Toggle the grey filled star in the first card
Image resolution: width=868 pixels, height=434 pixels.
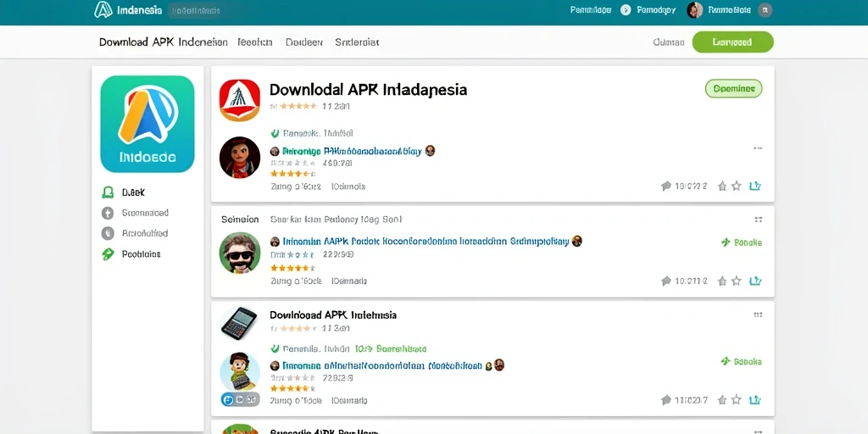(722, 186)
